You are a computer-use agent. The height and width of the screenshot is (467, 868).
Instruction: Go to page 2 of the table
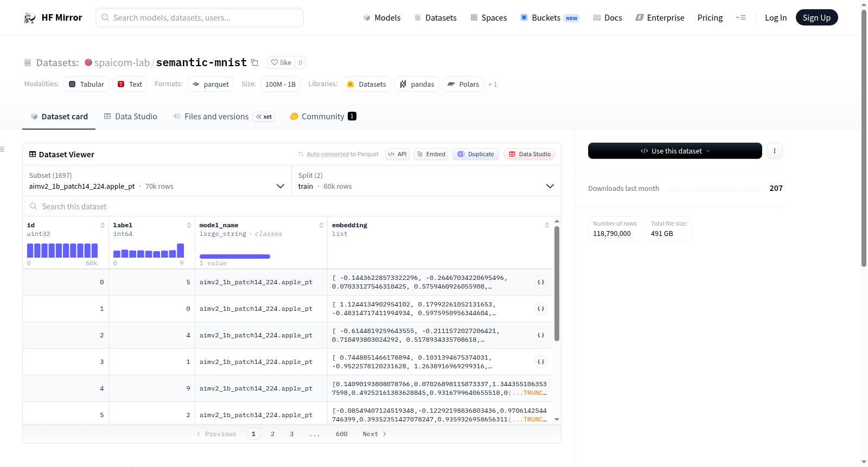coord(272,434)
